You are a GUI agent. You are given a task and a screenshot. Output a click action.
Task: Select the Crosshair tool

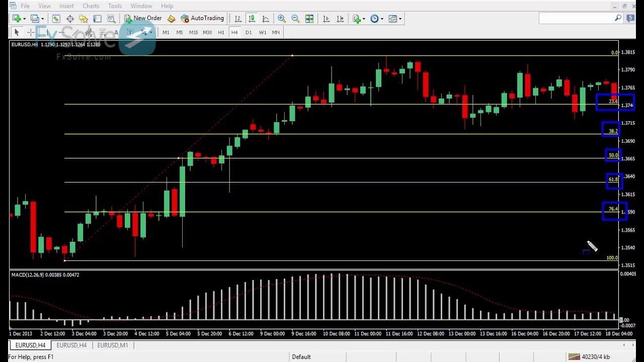(30, 32)
